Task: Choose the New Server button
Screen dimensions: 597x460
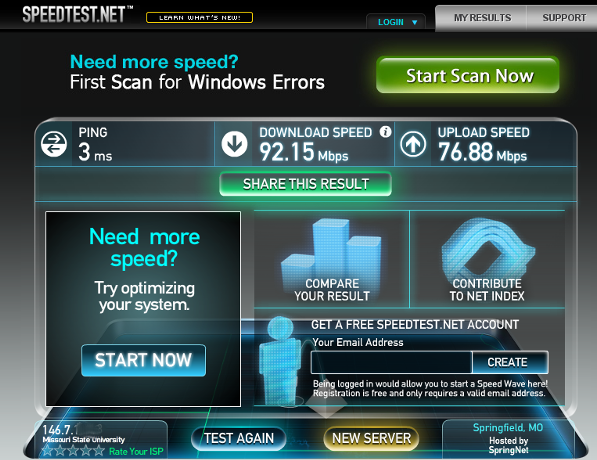Action: (x=371, y=438)
